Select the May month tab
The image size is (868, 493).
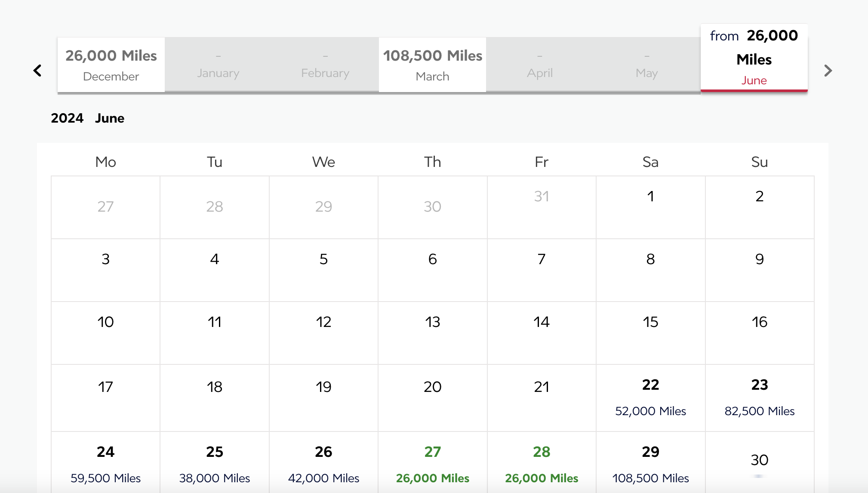tap(646, 65)
